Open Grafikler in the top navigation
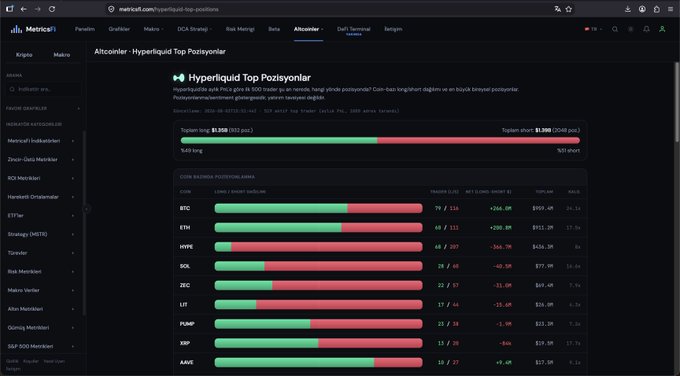The height and width of the screenshot is (376, 680). pyautogui.click(x=119, y=29)
